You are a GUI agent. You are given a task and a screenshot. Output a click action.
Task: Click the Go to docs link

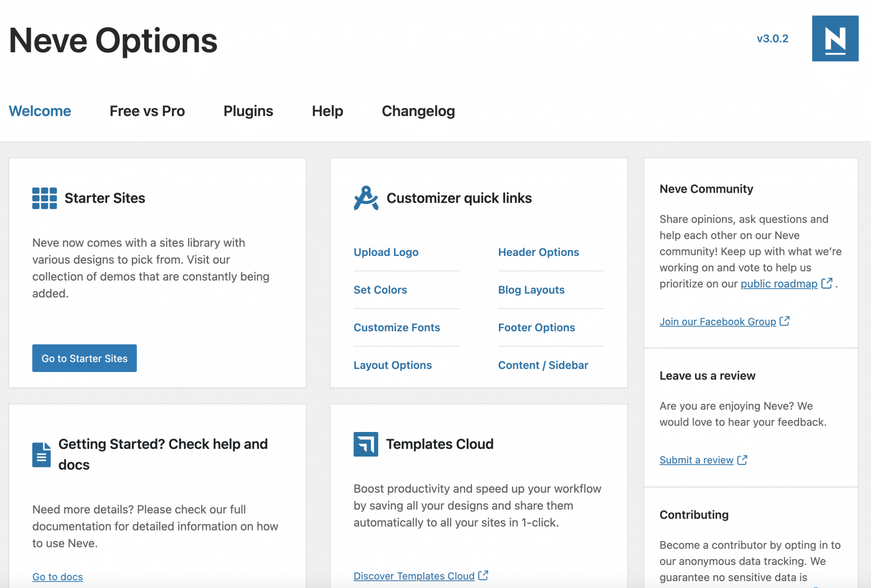pyautogui.click(x=57, y=577)
